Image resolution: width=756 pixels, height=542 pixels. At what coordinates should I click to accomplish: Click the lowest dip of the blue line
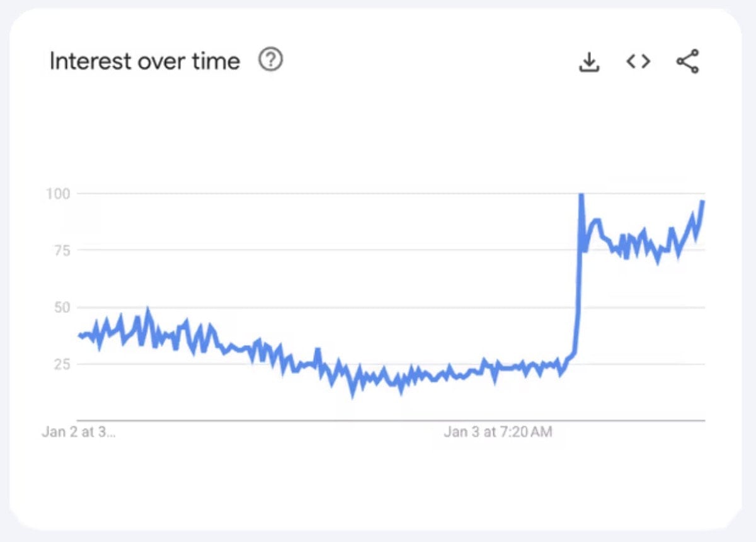coord(353,394)
